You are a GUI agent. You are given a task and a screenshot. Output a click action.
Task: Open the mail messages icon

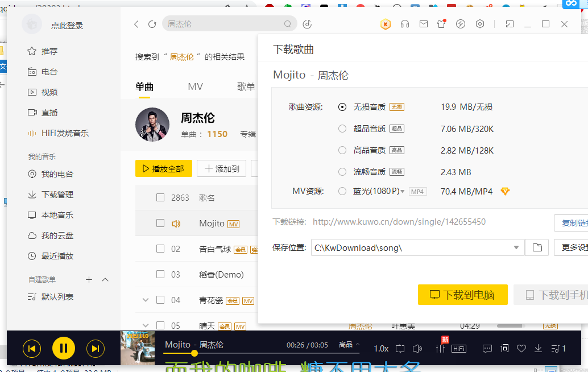[424, 24]
